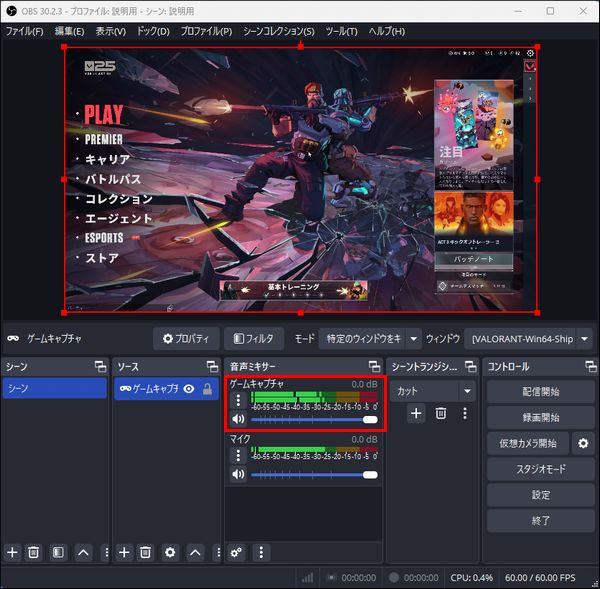Open the ヘルプ(H) menu
600x589 pixels.
pyautogui.click(x=386, y=31)
